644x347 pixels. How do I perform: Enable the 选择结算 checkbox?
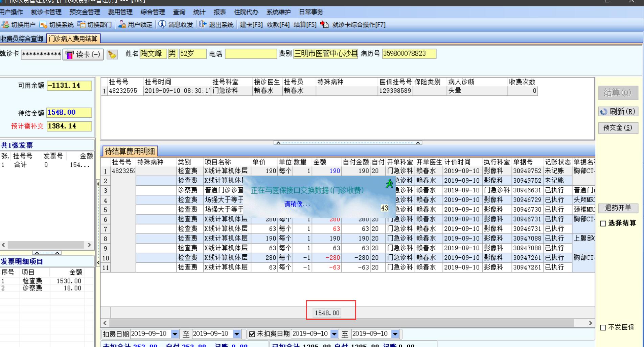pos(603,224)
